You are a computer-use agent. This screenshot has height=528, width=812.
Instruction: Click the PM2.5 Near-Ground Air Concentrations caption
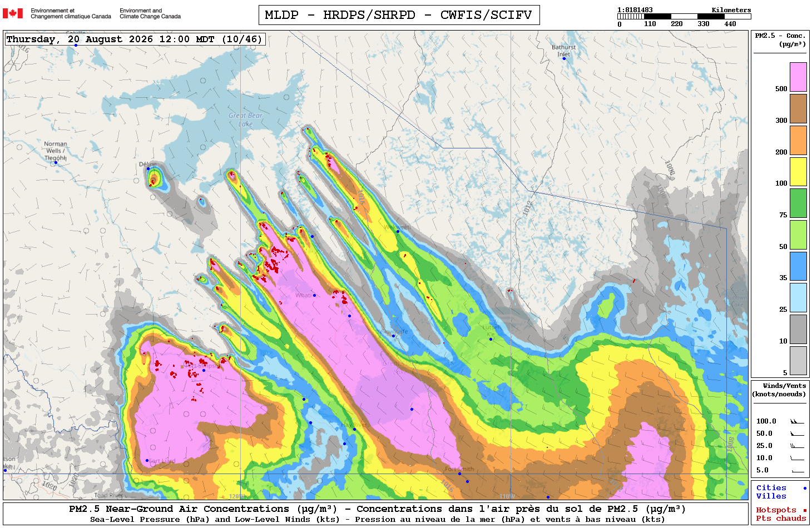click(x=377, y=509)
